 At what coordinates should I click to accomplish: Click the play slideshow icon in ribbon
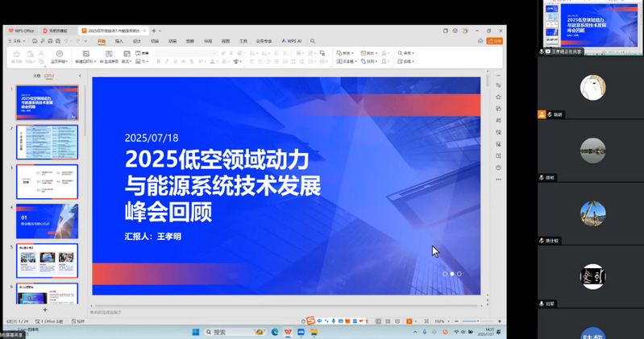tap(60, 54)
